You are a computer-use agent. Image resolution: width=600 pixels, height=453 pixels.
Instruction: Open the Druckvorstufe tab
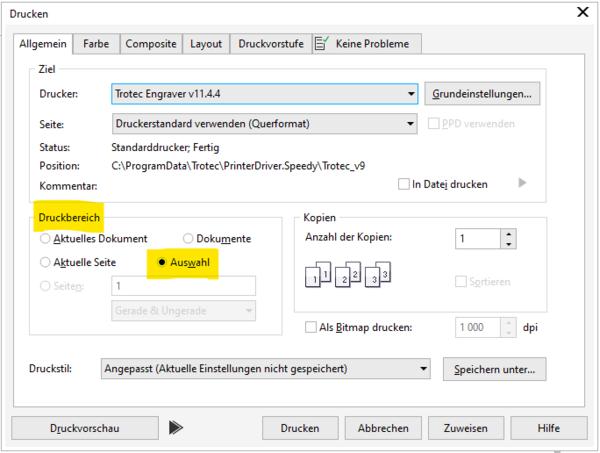tap(270, 44)
